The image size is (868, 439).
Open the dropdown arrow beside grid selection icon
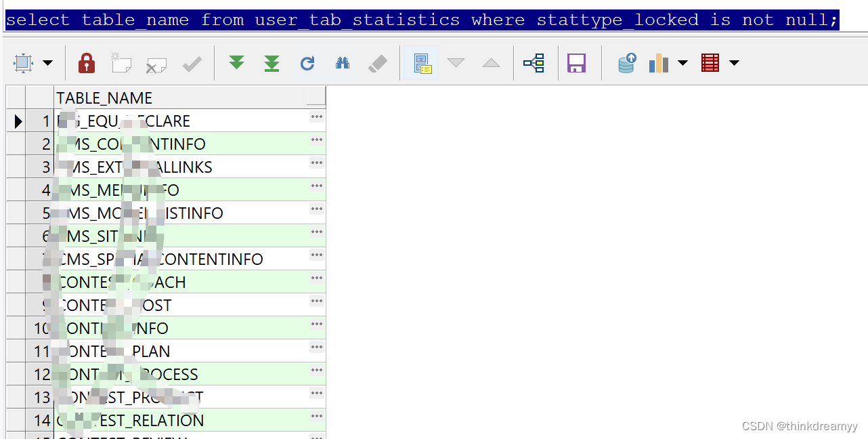pyautogui.click(x=47, y=63)
